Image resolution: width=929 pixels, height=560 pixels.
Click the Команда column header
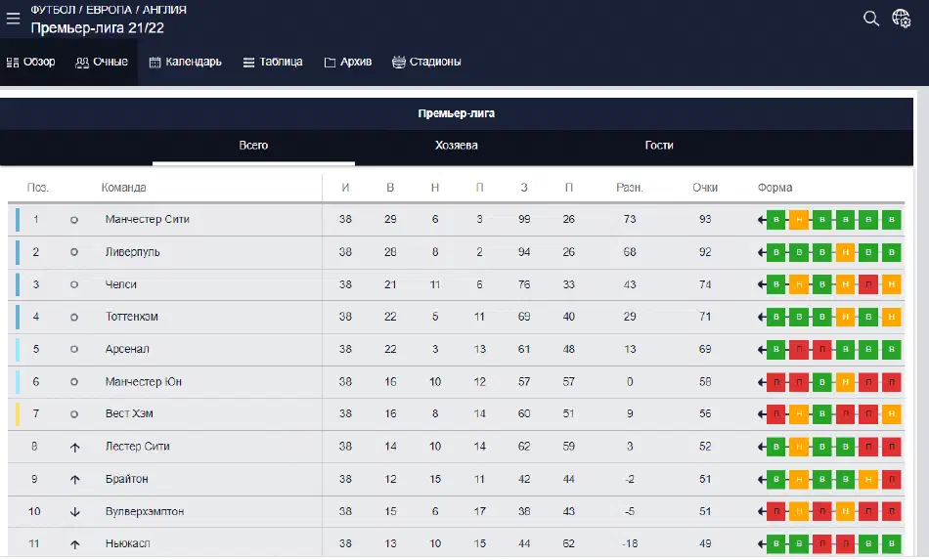pyautogui.click(x=123, y=188)
